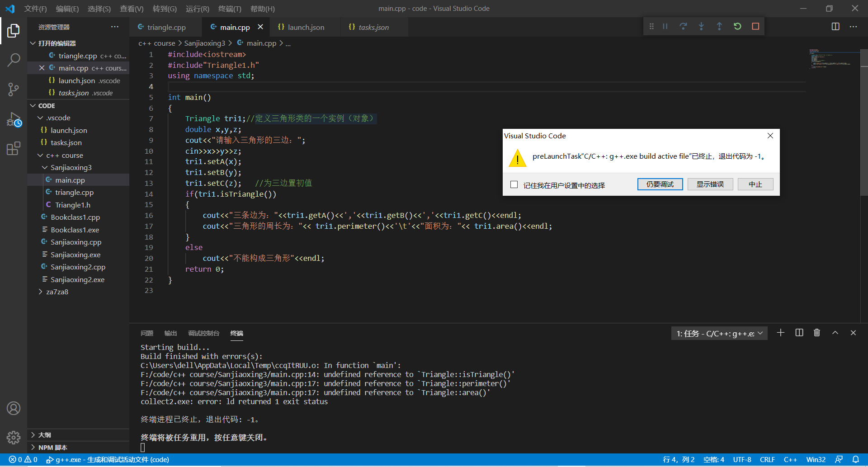Open the Terminal (终端) menu

[x=230, y=9]
